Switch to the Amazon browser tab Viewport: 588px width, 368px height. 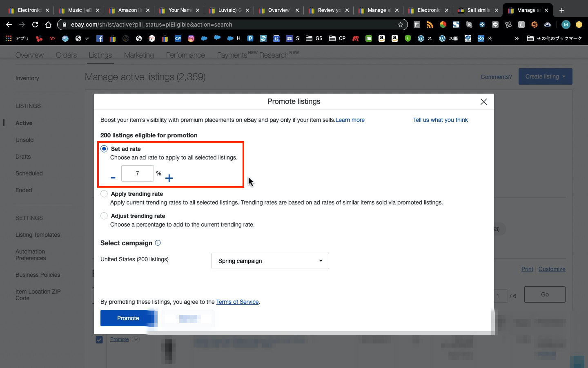(127, 10)
